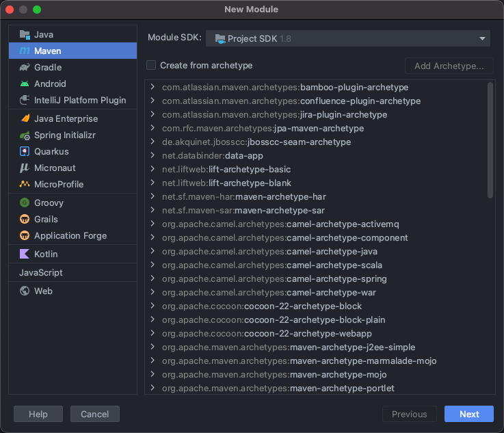The width and height of the screenshot is (504, 433).
Task: Select cocoon-22-archetype-block-plain row
Action: pos(320,319)
